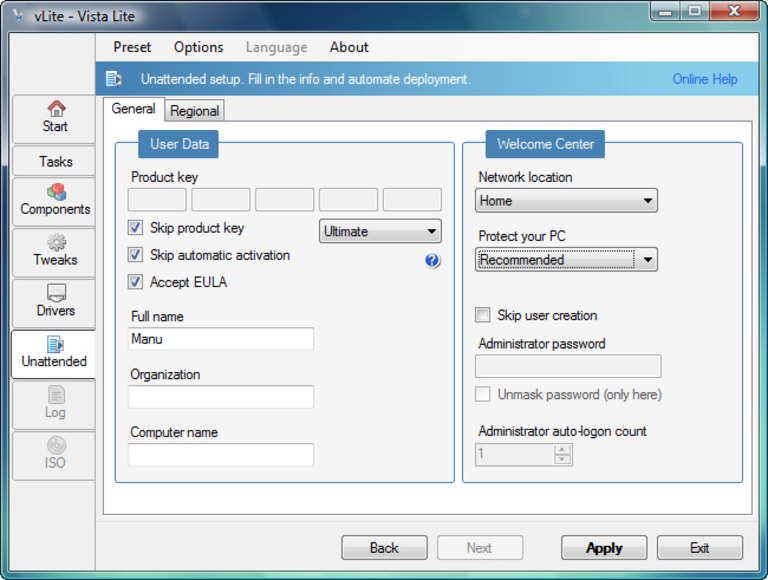Image resolution: width=768 pixels, height=580 pixels.
Task: Click the last product key box
Action: 412,200
